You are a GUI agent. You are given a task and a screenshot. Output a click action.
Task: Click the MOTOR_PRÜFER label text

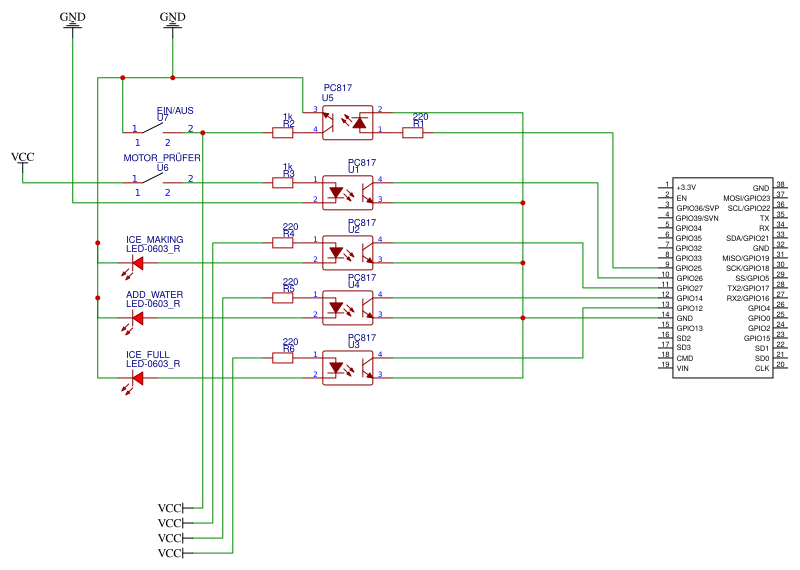pos(162,158)
